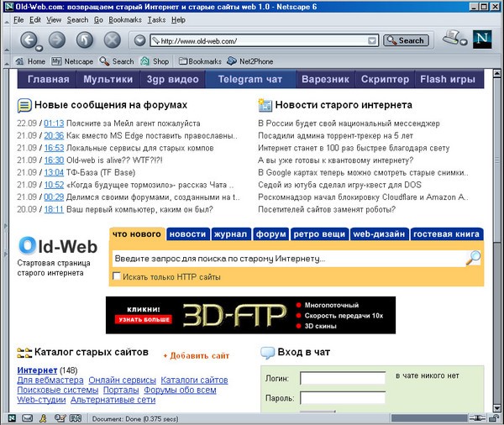The width and height of the screenshot is (504, 425).
Task: Click the Netscape N logo icon
Action: click(x=483, y=39)
